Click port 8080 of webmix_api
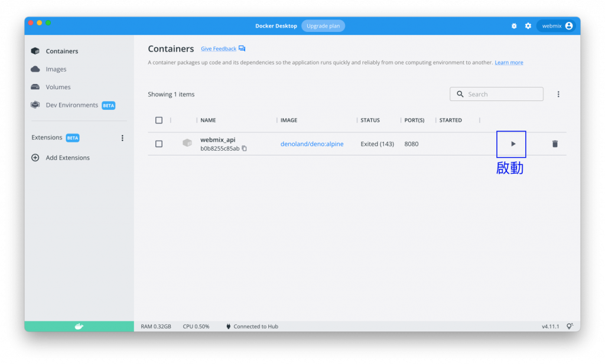The image size is (605, 364). click(411, 144)
